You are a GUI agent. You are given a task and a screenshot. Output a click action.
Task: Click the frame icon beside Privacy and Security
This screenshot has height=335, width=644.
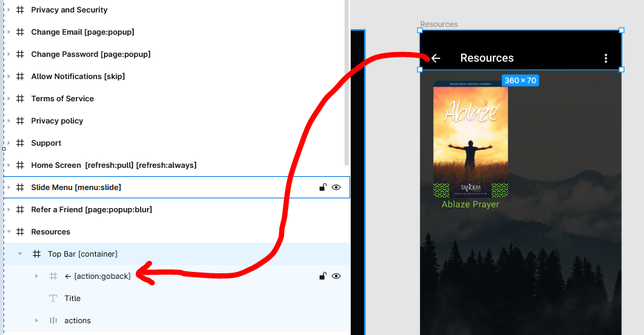point(20,10)
